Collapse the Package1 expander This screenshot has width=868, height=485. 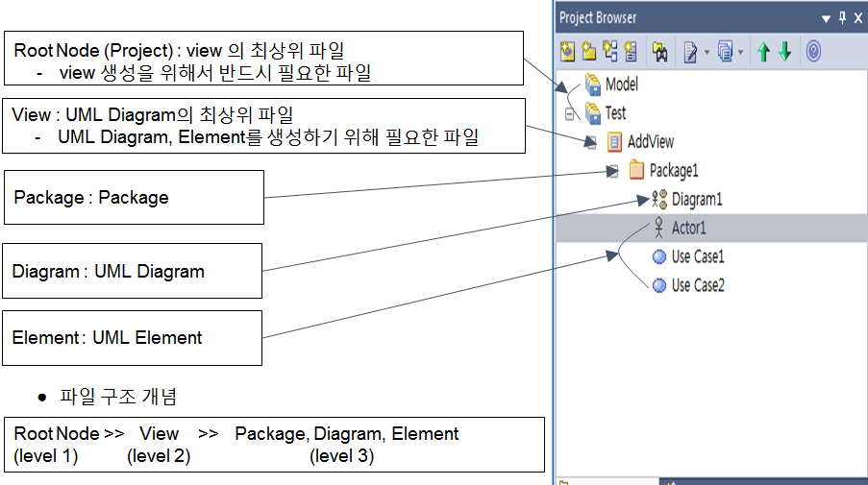click(x=613, y=172)
